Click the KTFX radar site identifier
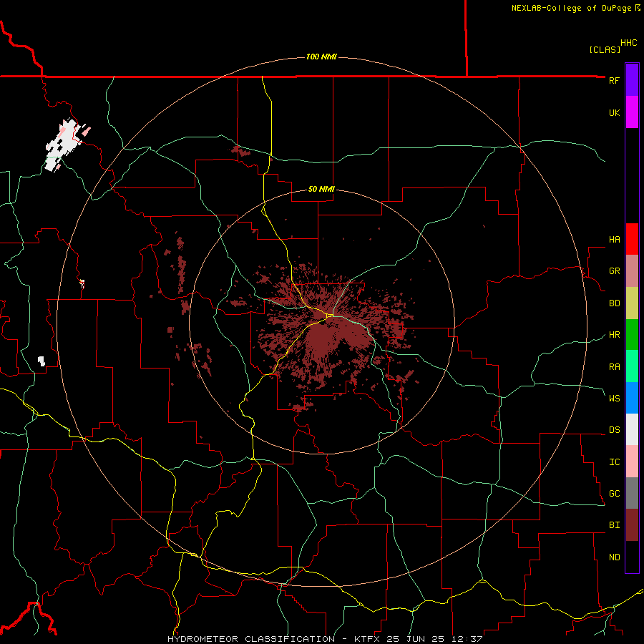The width and height of the screenshot is (644, 644). (x=367, y=639)
